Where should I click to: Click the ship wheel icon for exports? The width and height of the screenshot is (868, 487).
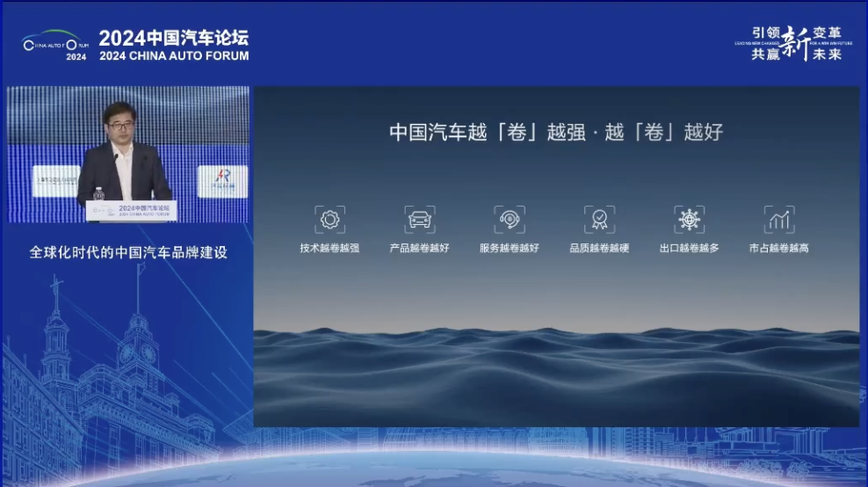click(689, 219)
